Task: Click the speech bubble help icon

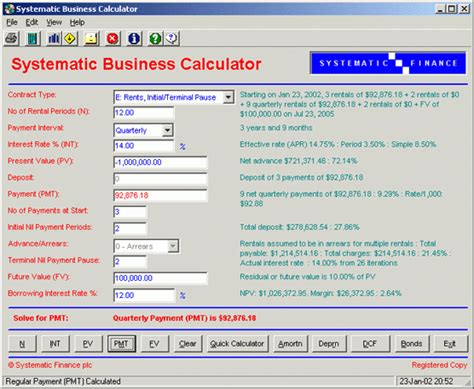Action: [x=172, y=39]
